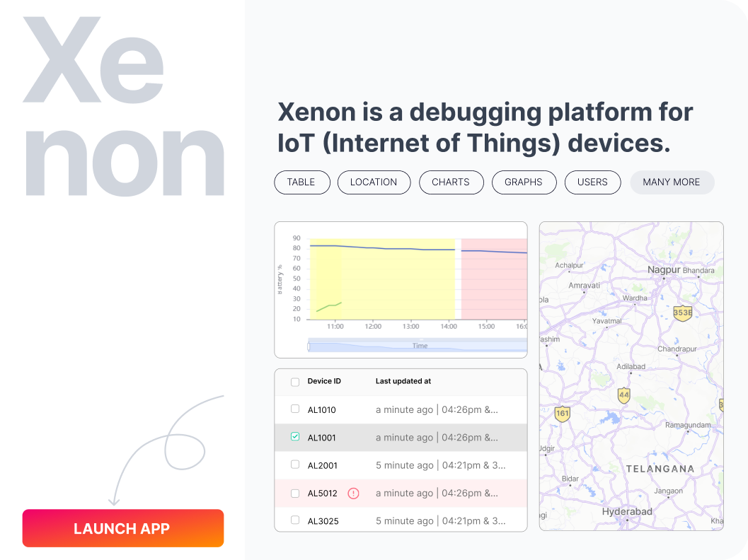Open the MANY MORE options pill
Image resolution: width=748 pixels, height=560 pixels.
672,182
